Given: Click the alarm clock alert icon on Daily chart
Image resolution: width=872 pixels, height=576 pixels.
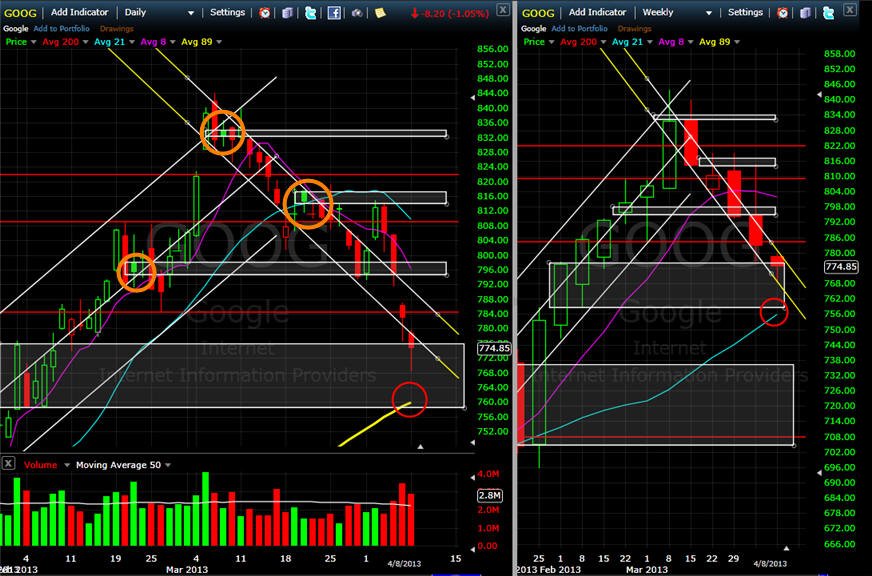Looking at the screenshot, I should (x=265, y=12).
